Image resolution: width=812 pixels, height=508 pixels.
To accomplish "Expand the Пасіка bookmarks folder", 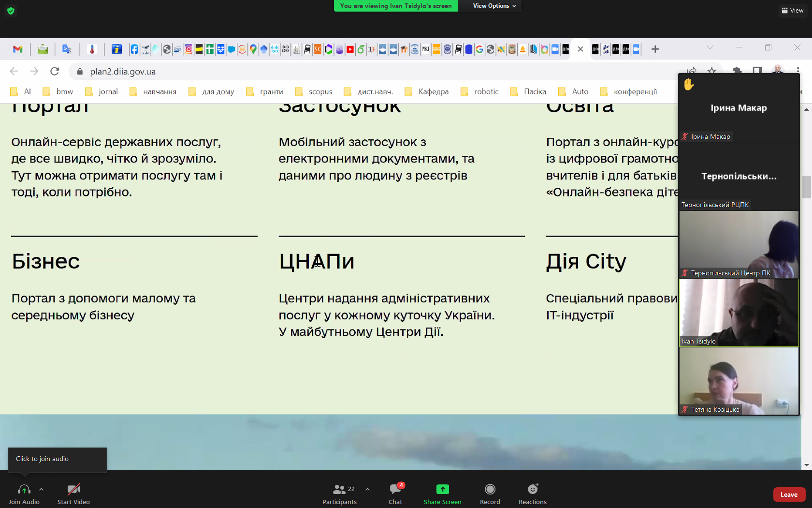I will click(528, 91).
